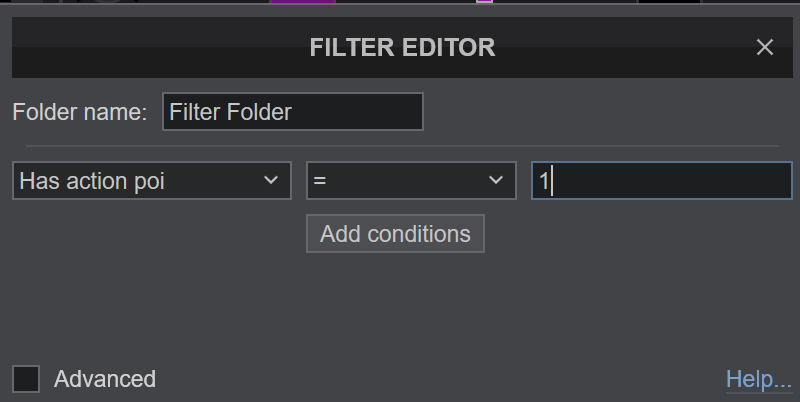Screen dimensions: 800x402
Task: Click the chevron icon on Has action poi
Action: click(271, 180)
